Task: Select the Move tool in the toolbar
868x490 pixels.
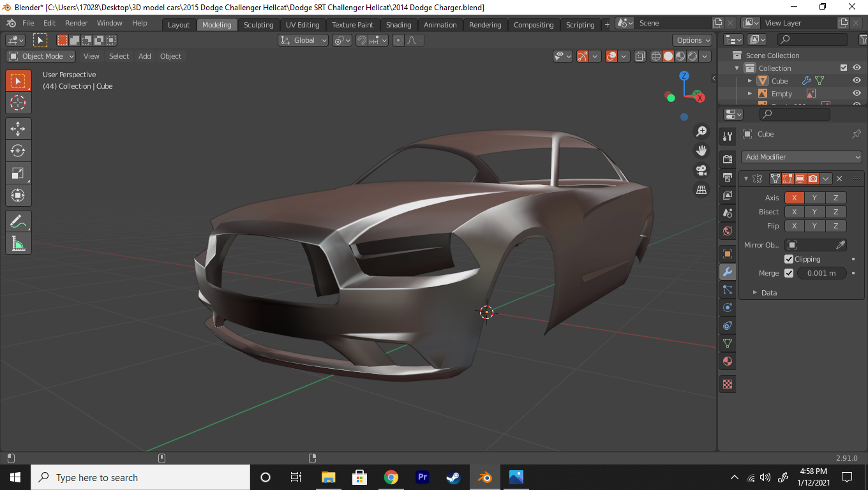Action: tap(18, 128)
